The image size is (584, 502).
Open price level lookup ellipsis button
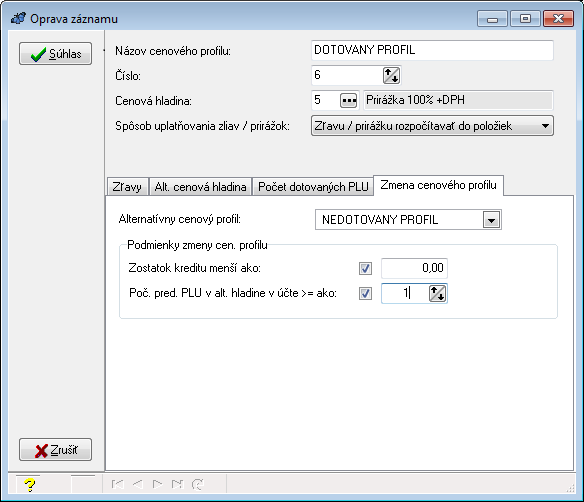[349, 100]
